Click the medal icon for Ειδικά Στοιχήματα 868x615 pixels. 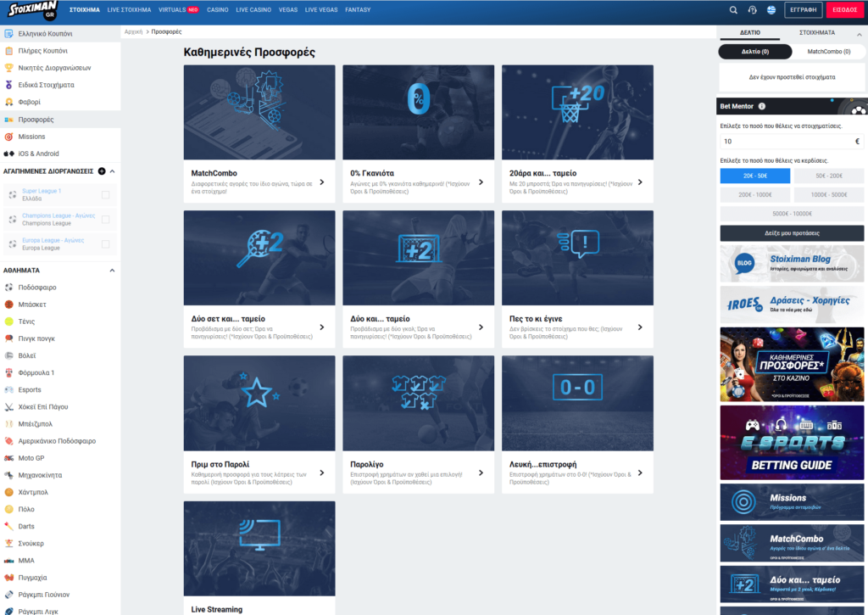pos(8,86)
